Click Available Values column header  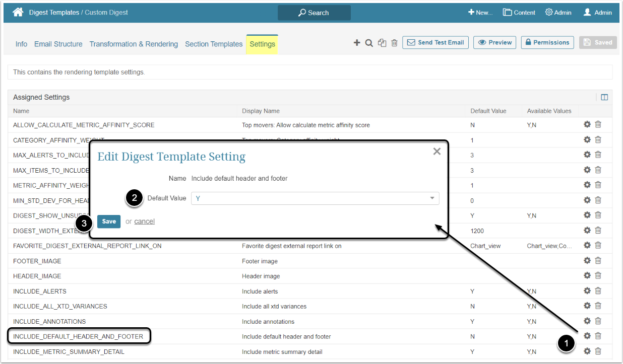tap(549, 111)
